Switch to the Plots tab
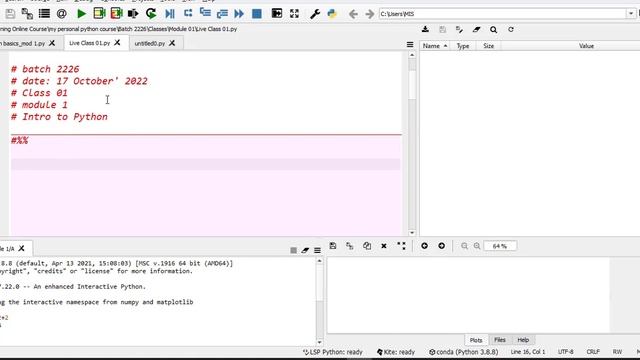The height and width of the screenshot is (360, 640). point(476,340)
